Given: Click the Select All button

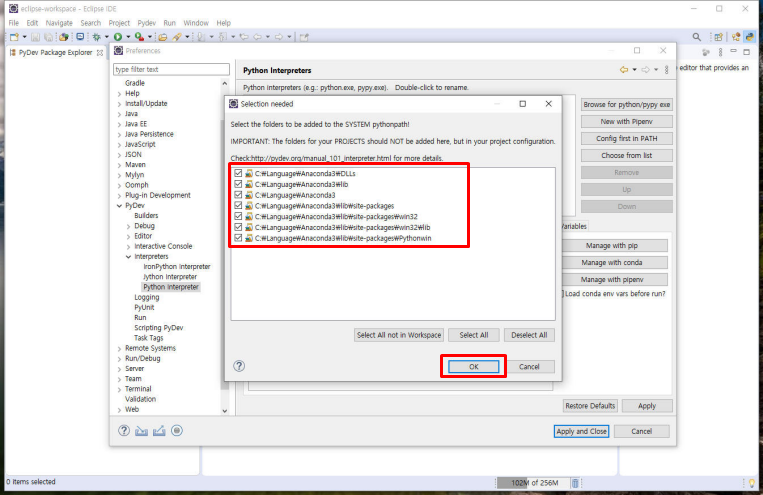Looking at the screenshot, I should point(473,335).
